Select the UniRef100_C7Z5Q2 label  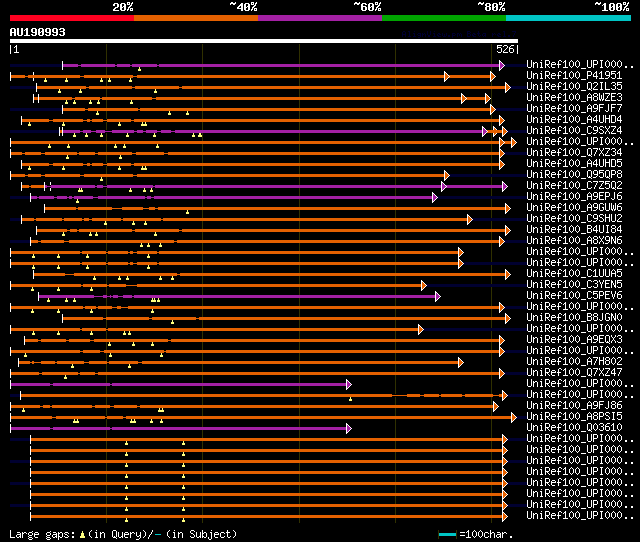[x=574, y=185]
